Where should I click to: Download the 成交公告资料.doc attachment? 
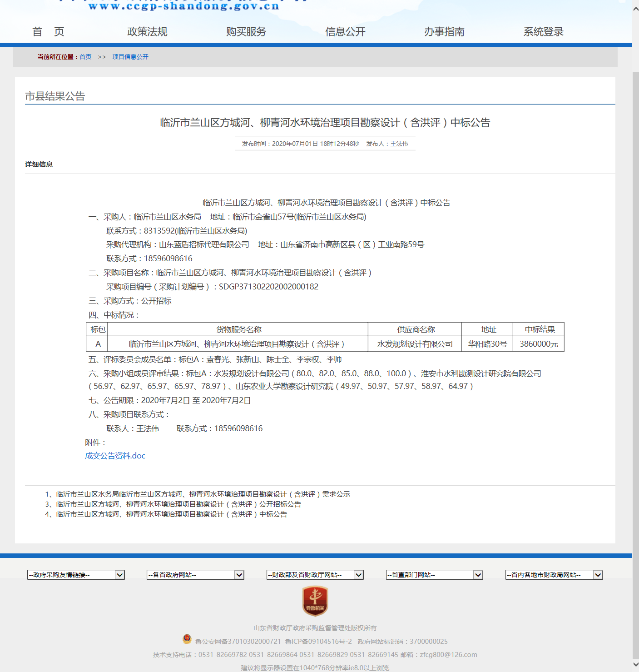(115, 456)
